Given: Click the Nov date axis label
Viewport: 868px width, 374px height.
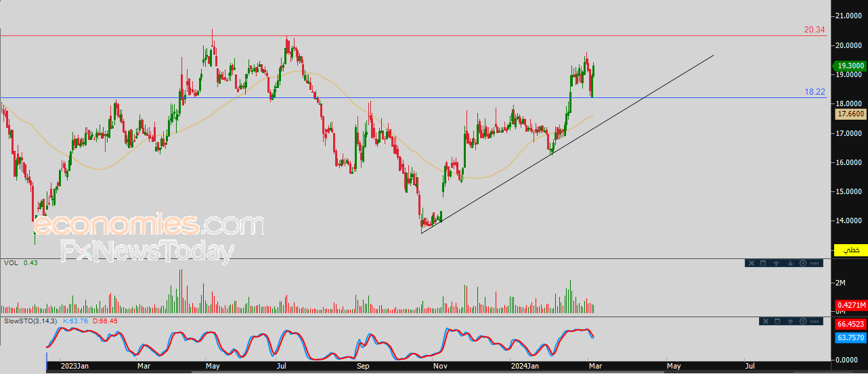Looking at the screenshot, I should point(441,366).
